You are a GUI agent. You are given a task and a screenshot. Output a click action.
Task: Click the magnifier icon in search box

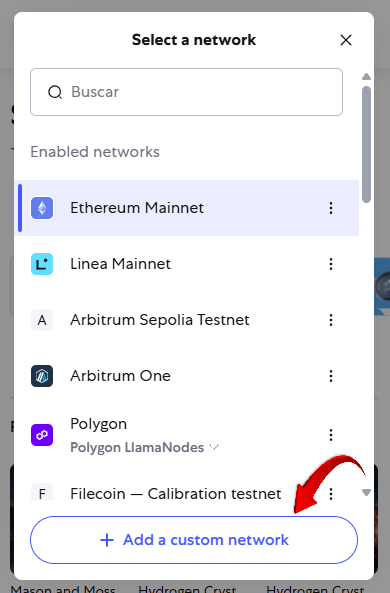tap(55, 92)
